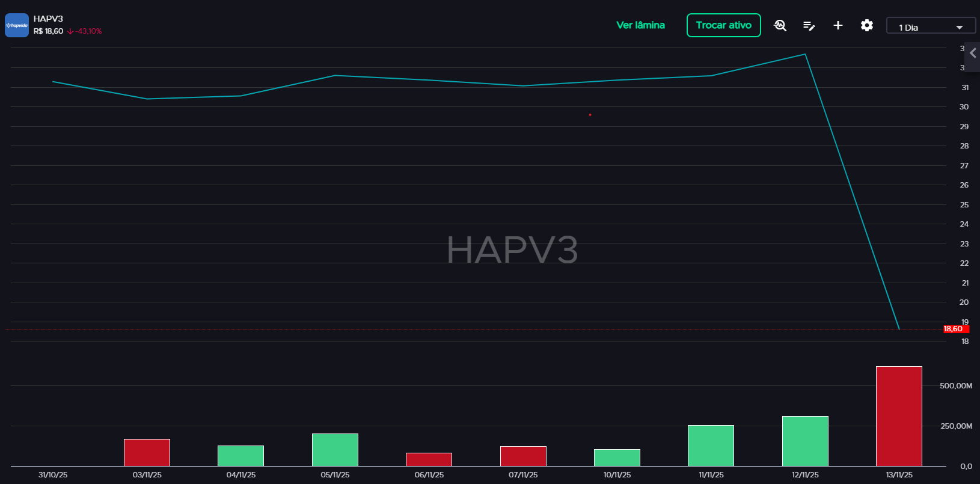The width and height of the screenshot is (980, 484).
Task: Click the 31/10/25 date label
Action: click(53, 475)
